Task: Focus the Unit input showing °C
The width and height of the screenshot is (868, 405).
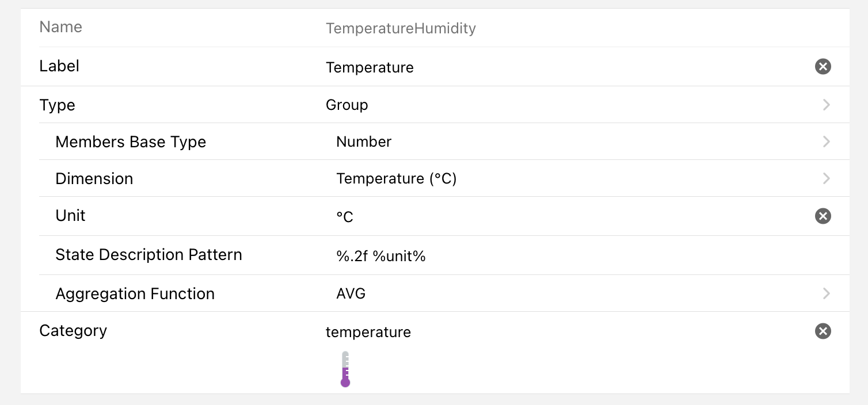Action: pos(345,216)
